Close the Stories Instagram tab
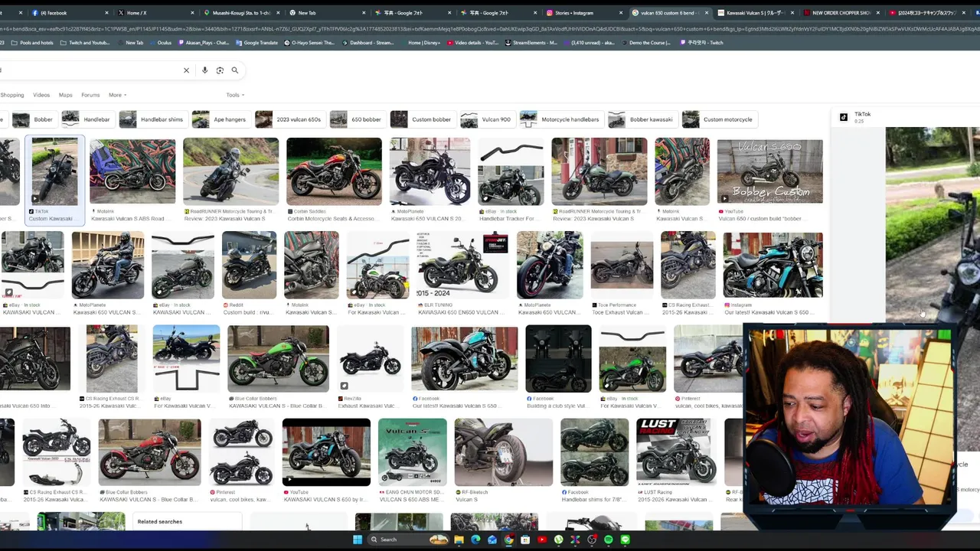 pos(620,13)
